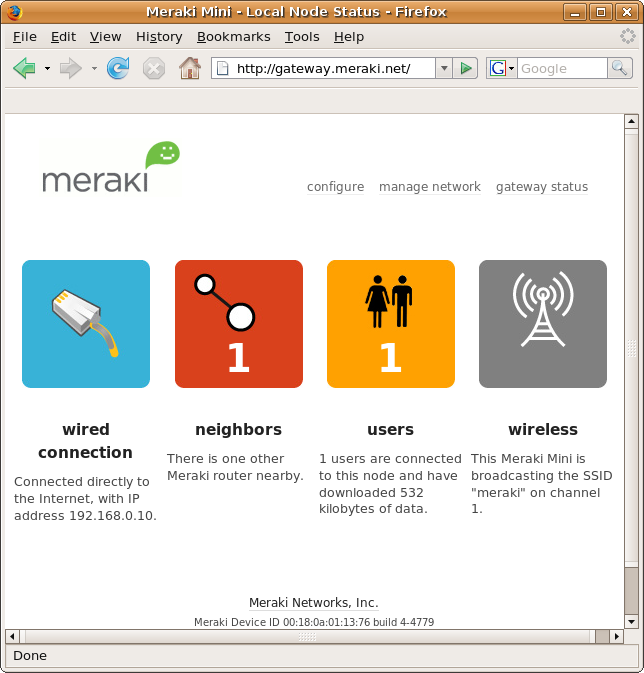The height and width of the screenshot is (673, 644).
Task: Click the horizontal scrollbar left arrow
Action: tap(12, 636)
